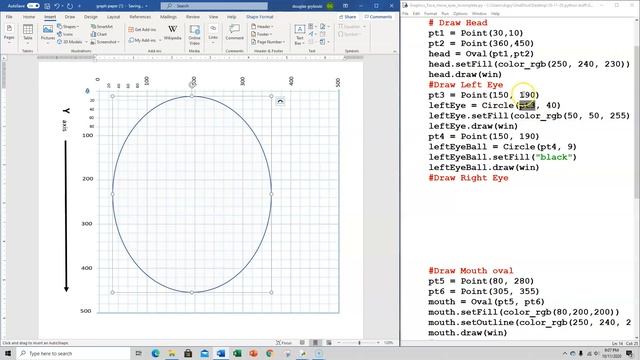Click the Text Box button in the ribbon

(x=299, y=35)
